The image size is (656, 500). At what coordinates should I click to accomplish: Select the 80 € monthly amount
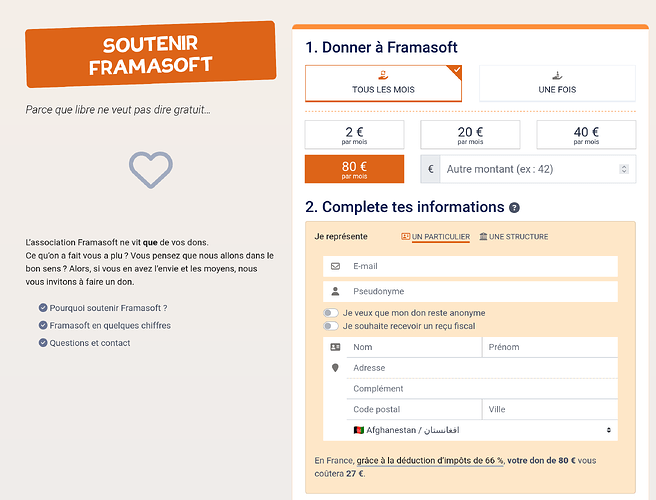[x=355, y=169]
